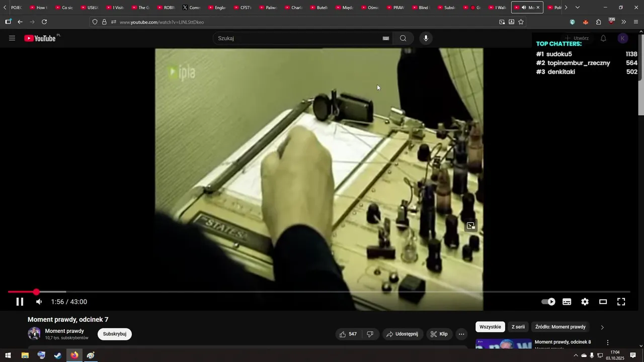644x362 pixels.
Task: Start voice search with the microphone
Action: coord(426,38)
